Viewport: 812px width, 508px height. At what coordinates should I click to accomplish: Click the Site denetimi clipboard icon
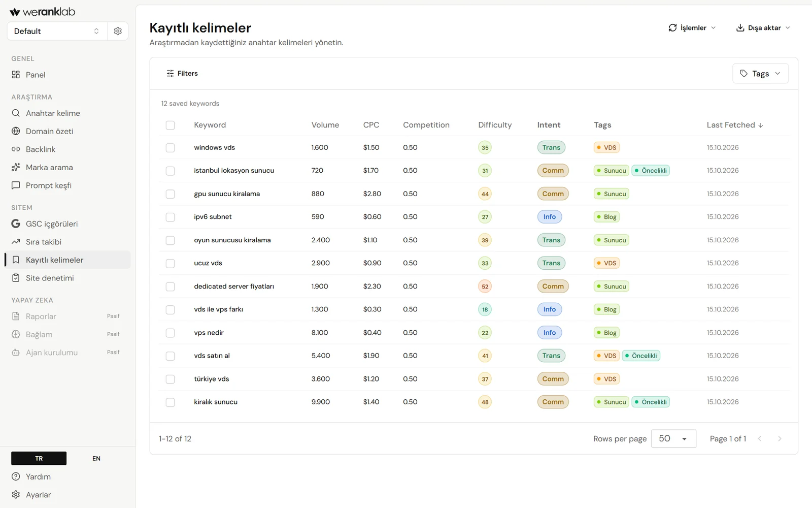click(16, 278)
